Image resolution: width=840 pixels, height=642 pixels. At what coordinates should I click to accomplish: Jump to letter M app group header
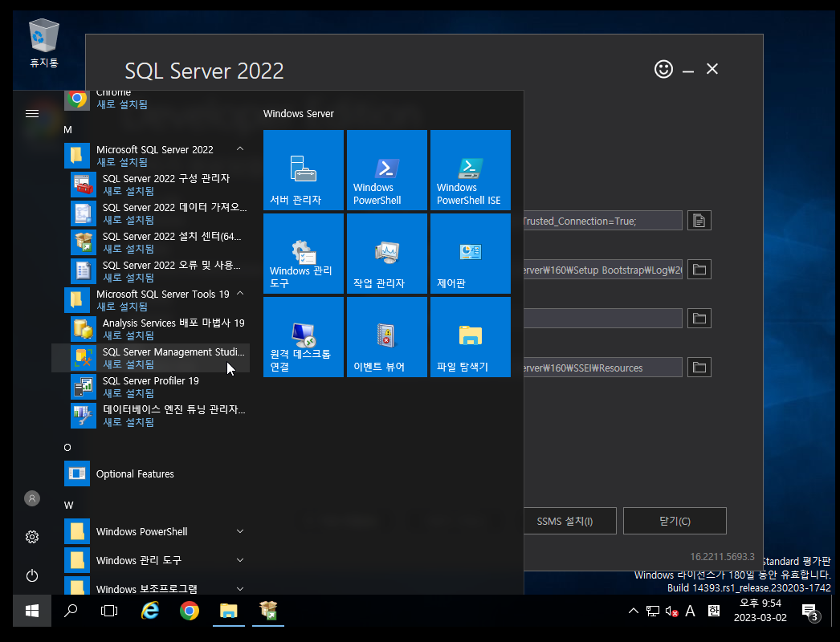(x=67, y=129)
